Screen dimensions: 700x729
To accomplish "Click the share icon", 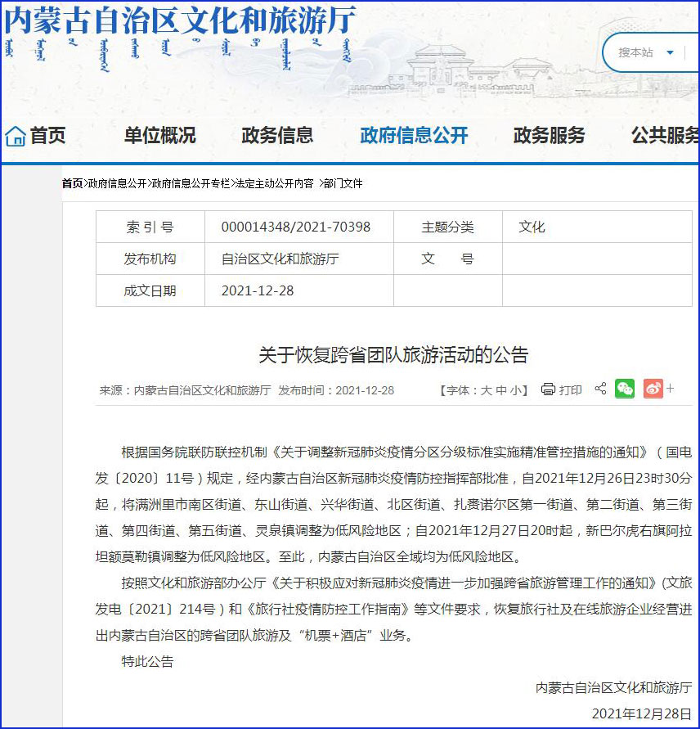I will coord(600,389).
